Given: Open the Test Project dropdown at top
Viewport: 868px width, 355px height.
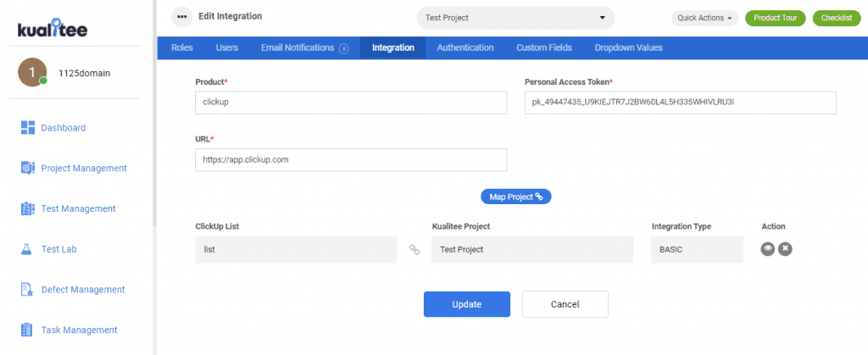Looking at the screenshot, I should (x=515, y=18).
